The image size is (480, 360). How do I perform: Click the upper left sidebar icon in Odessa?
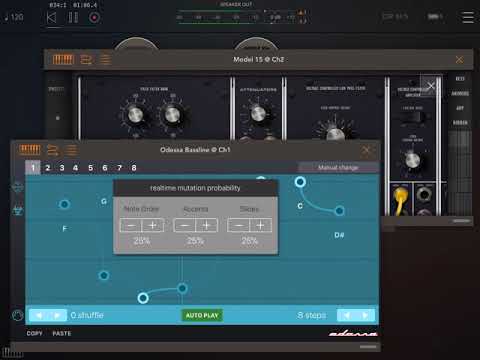tap(17, 187)
